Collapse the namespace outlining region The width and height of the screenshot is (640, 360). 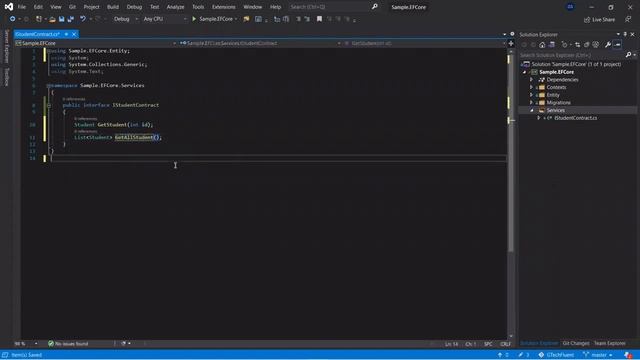[49, 86]
